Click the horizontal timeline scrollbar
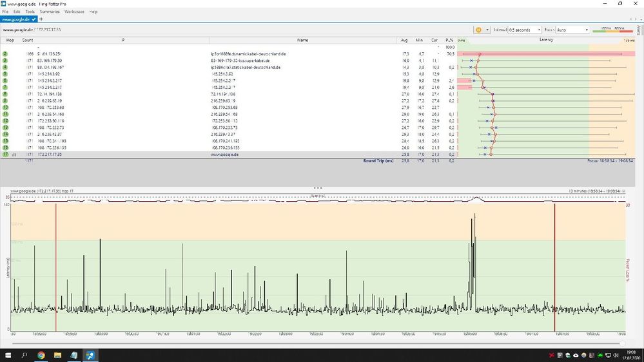 [x=316, y=343]
